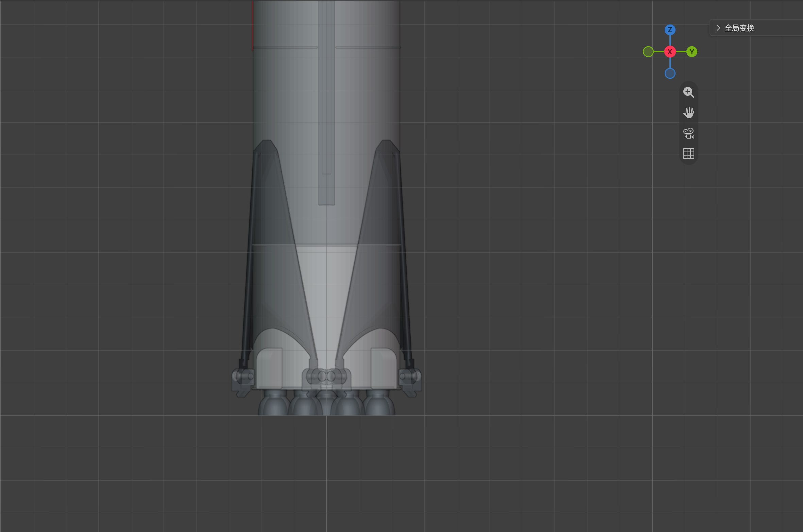Click the blue Z axis gizmo handle
Viewport: 803px width, 532px height.
[x=670, y=30]
